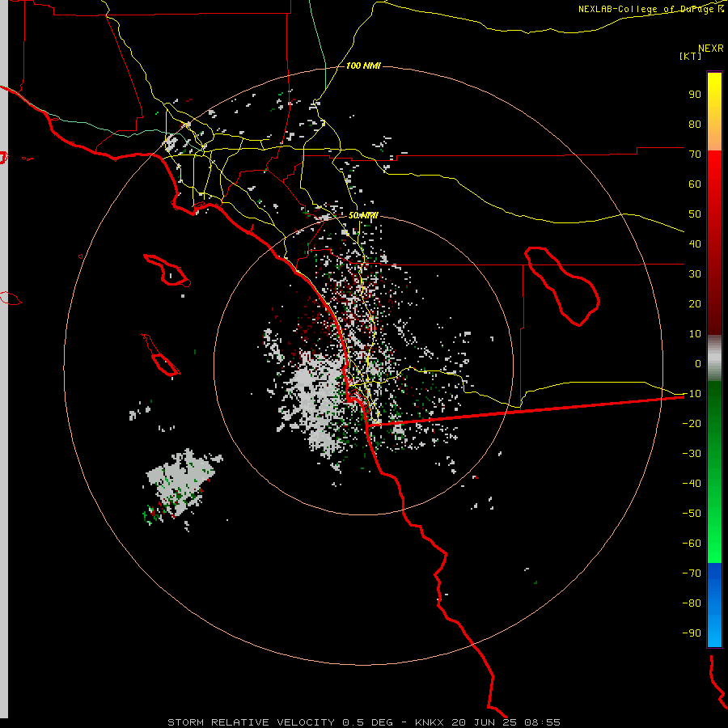Select the 90 value on velocity scale
Viewport: 728px width, 728px height.
695,95
